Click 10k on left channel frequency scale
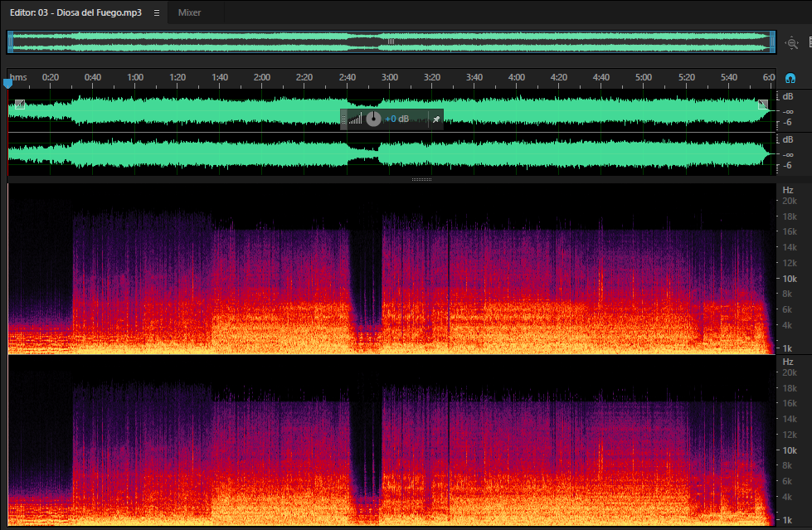Image resolution: width=812 pixels, height=530 pixels. click(790, 279)
